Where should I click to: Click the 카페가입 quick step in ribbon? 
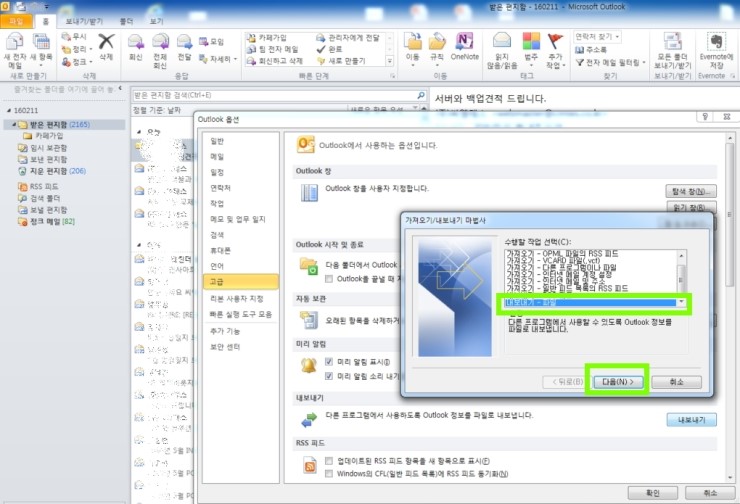267,37
